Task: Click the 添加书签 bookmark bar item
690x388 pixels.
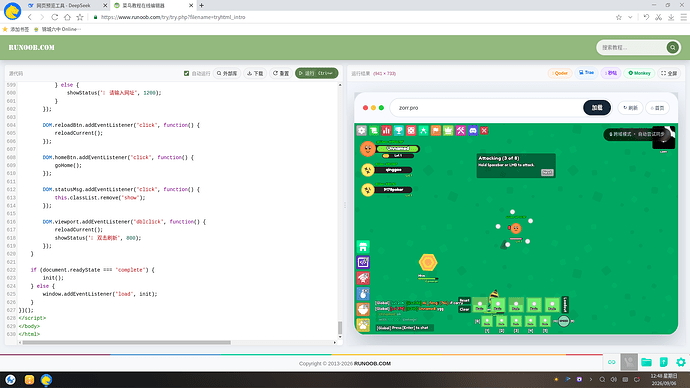Action: click(16, 29)
